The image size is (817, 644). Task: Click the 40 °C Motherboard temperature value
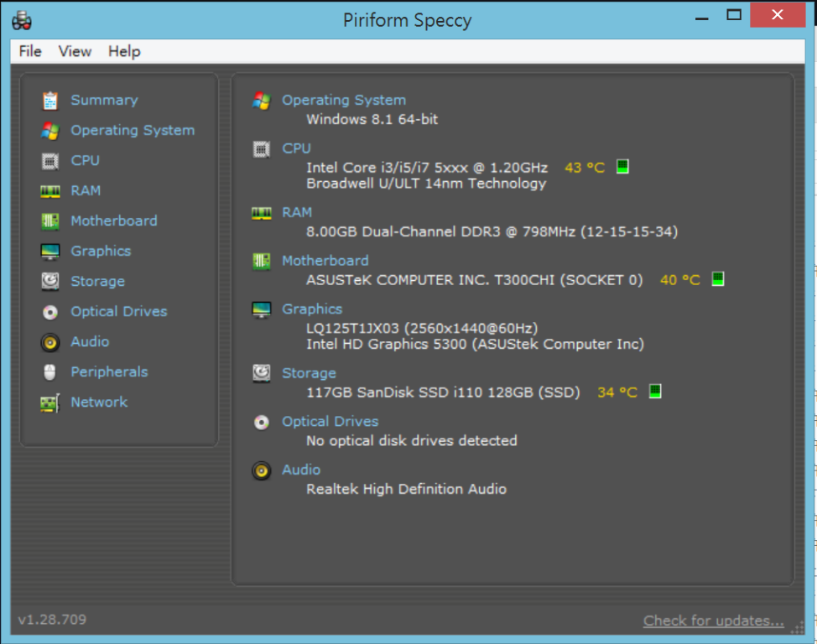point(680,280)
